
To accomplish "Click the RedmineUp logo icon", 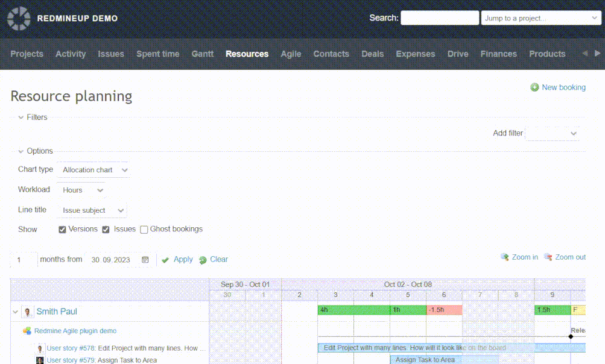I will (19, 18).
